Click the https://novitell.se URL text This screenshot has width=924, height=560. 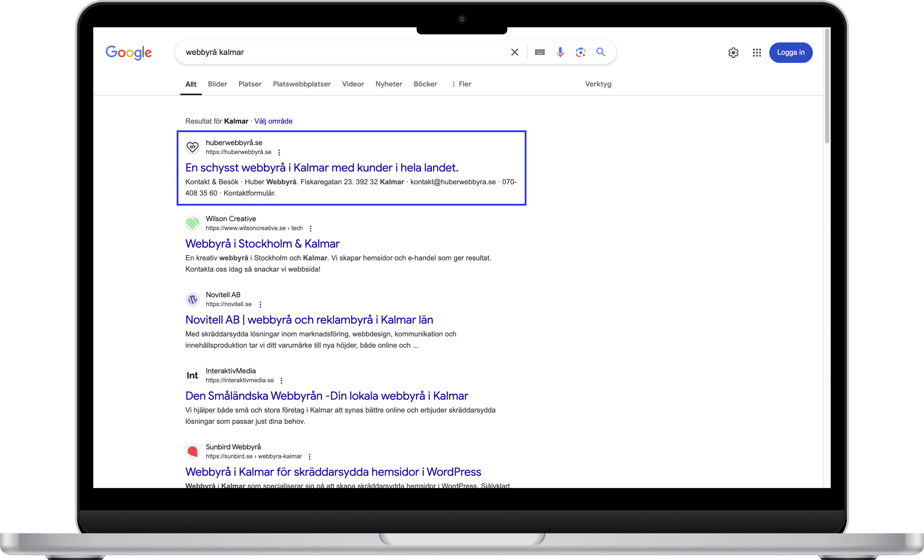pos(229,304)
